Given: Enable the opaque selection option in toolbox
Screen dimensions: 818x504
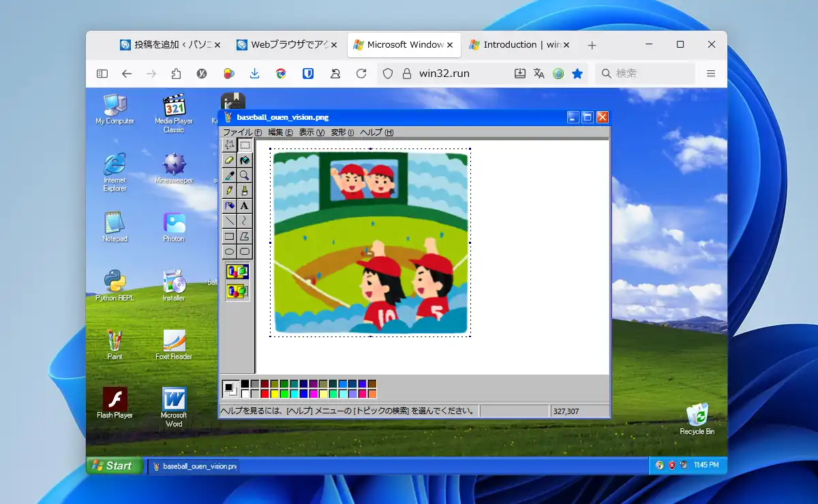Looking at the screenshot, I should point(237,272).
